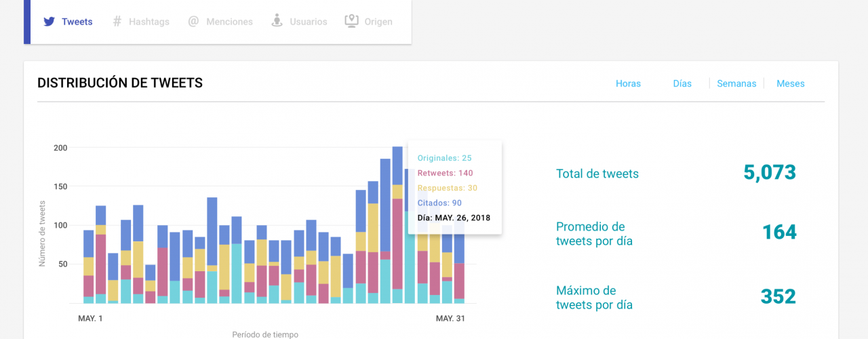The width and height of the screenshot is (868, 339).
Task: Select the Días time grouping
Action: 682,83
